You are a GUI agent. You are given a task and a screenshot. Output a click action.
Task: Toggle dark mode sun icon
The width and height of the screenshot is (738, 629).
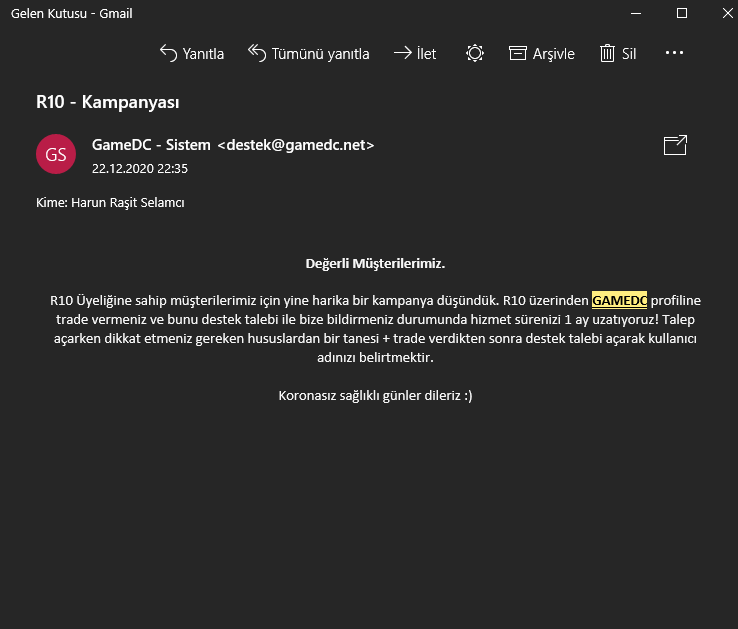(475, 53)
